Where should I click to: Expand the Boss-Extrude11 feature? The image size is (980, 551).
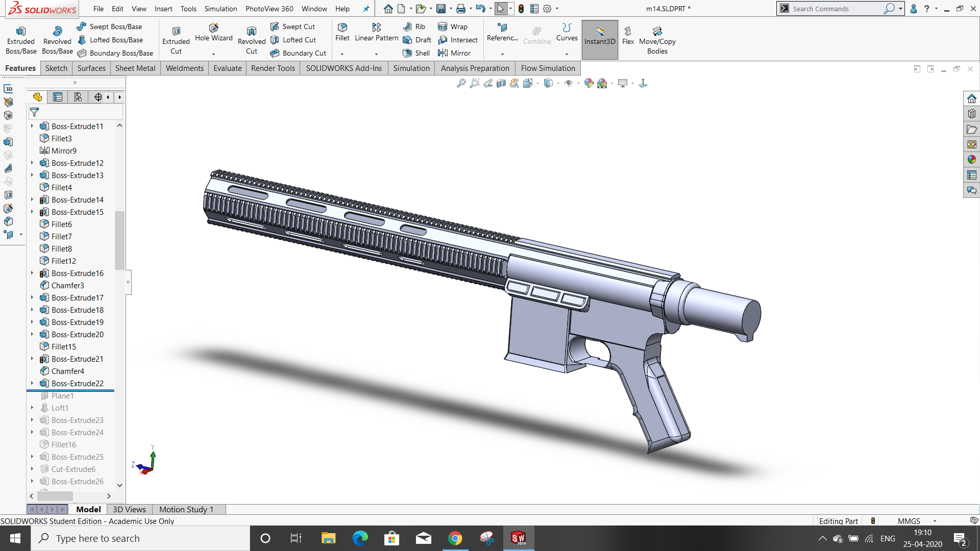tap(32, 126)
